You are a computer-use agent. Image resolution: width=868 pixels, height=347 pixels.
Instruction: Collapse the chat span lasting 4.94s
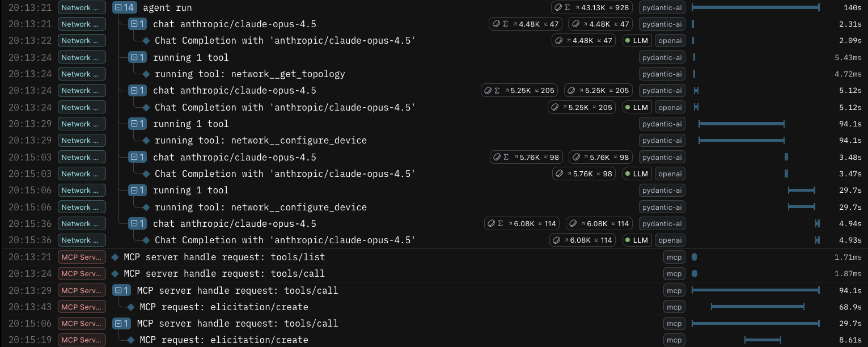click(x=138, y=223)
